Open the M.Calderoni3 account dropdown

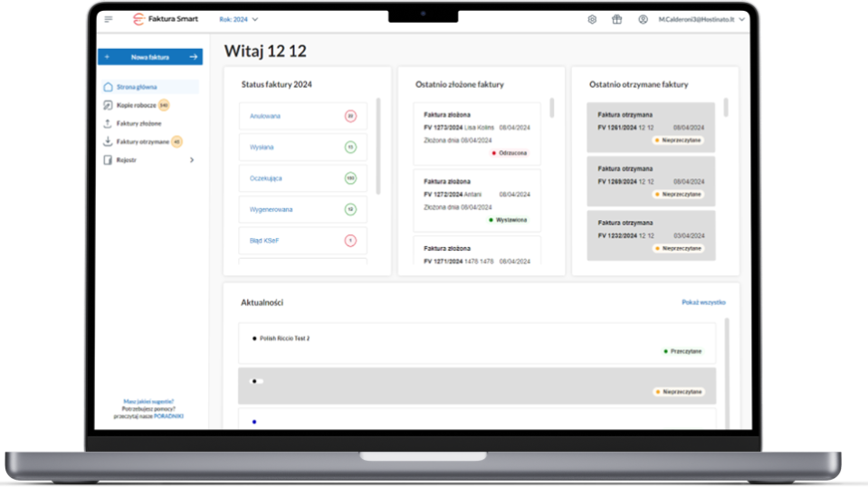(702, 19)
